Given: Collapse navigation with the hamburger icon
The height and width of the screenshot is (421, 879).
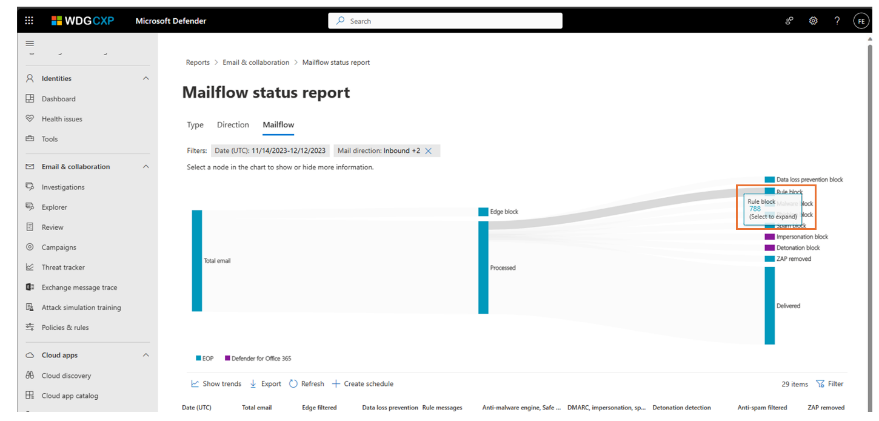Looking at the screenshot, I should (30, 43).
